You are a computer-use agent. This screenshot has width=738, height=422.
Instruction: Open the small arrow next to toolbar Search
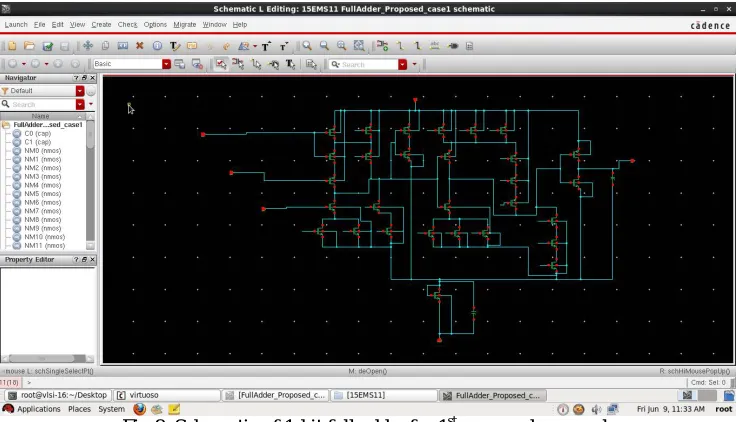(x=414, y=64)
